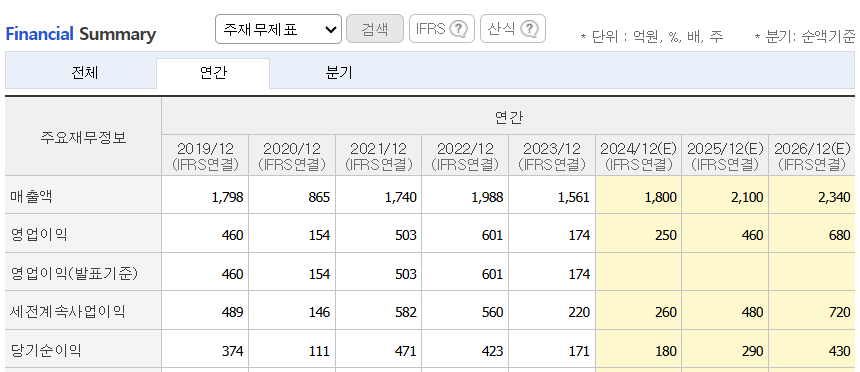Click the 산식 help button
The height and width of the screenshot is (372, 860).
coord(513,29)
